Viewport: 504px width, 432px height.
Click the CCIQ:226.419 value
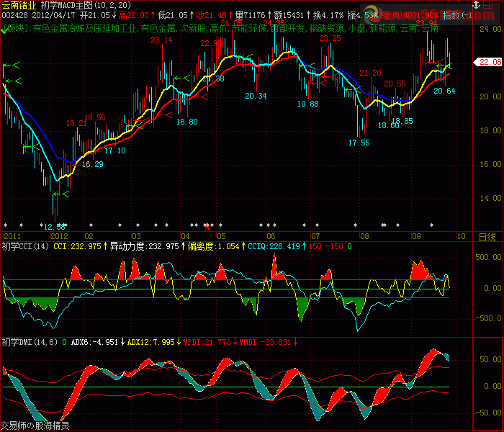pos(274,246)
